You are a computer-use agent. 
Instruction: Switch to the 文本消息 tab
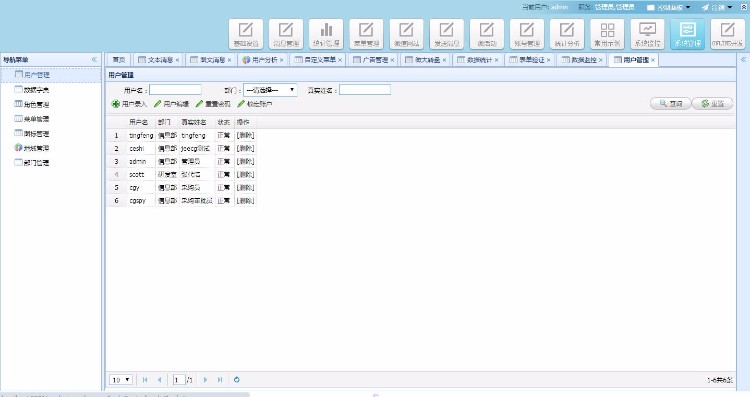(x=157, y=60)
